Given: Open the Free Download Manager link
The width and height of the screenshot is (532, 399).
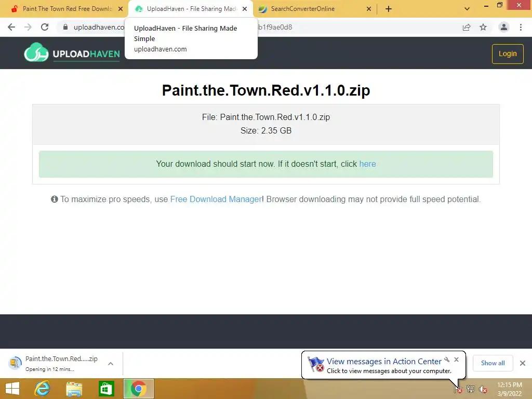Looking at the screenshot, I should coord(216,199).
